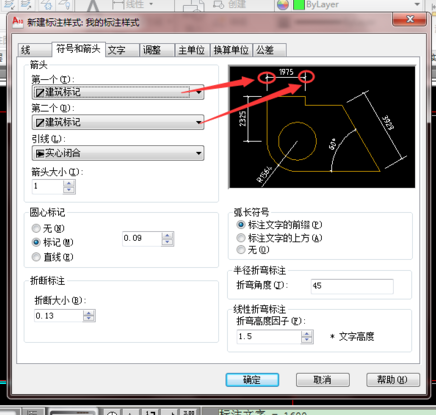Select the 符号和箭头 tab
The height and width of the screenshot is (415, 436).
78,49
